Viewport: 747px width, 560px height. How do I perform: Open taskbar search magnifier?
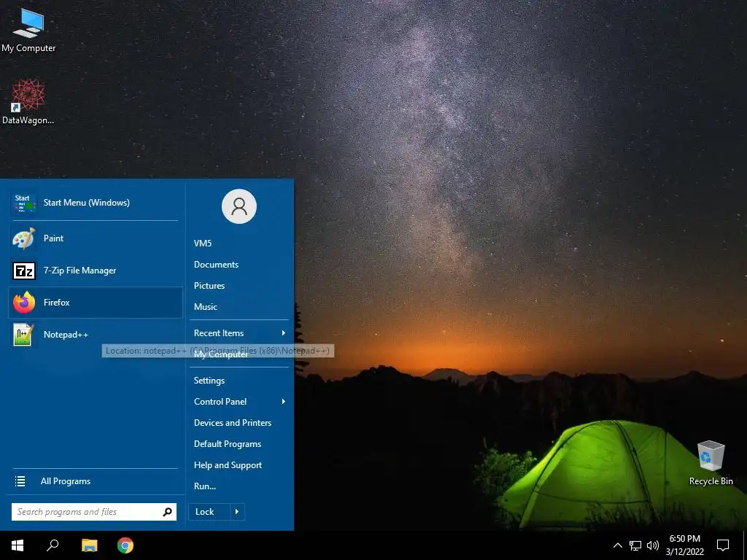[53, 545]
